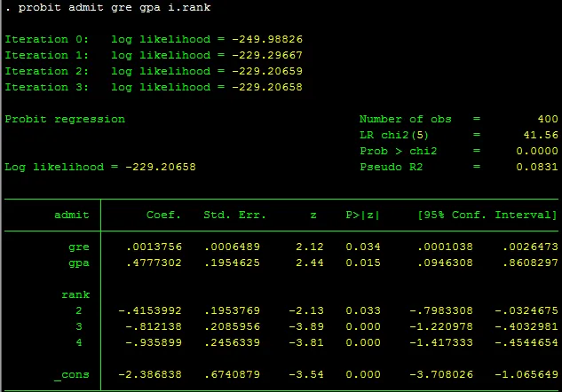Select rank 2 p-value 0.033
Screen dimensions: 562x392
coord(363,310)
